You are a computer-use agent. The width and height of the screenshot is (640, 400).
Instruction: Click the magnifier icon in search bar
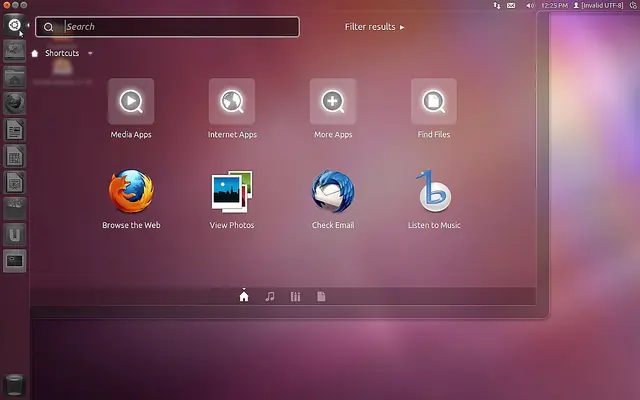(48, 27)
